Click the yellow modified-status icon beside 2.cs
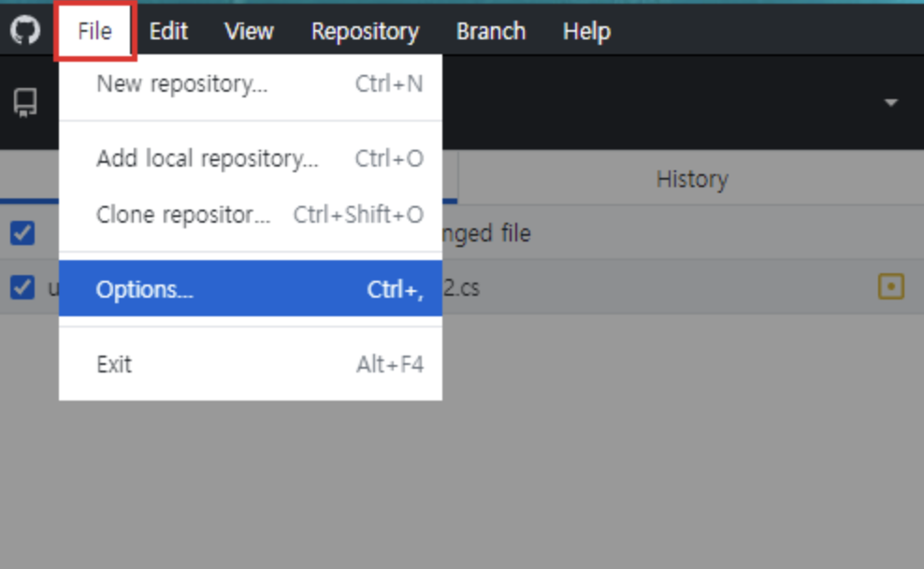Screen dimensions: 924x569 [x=890, y=287]
